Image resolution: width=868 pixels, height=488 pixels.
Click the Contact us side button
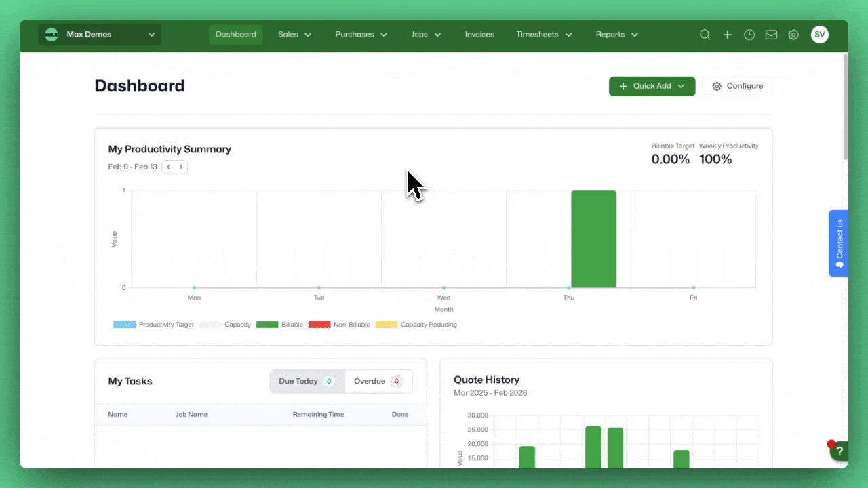click(x=838, y=243)
